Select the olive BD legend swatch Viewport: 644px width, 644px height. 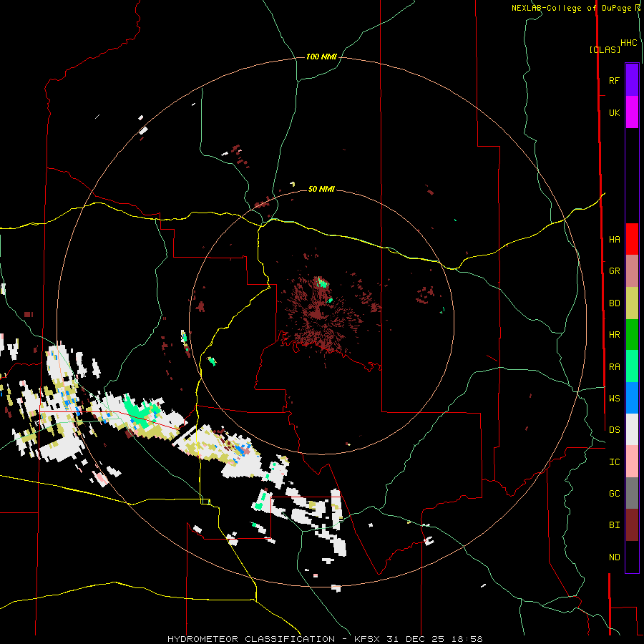point(632,303)
